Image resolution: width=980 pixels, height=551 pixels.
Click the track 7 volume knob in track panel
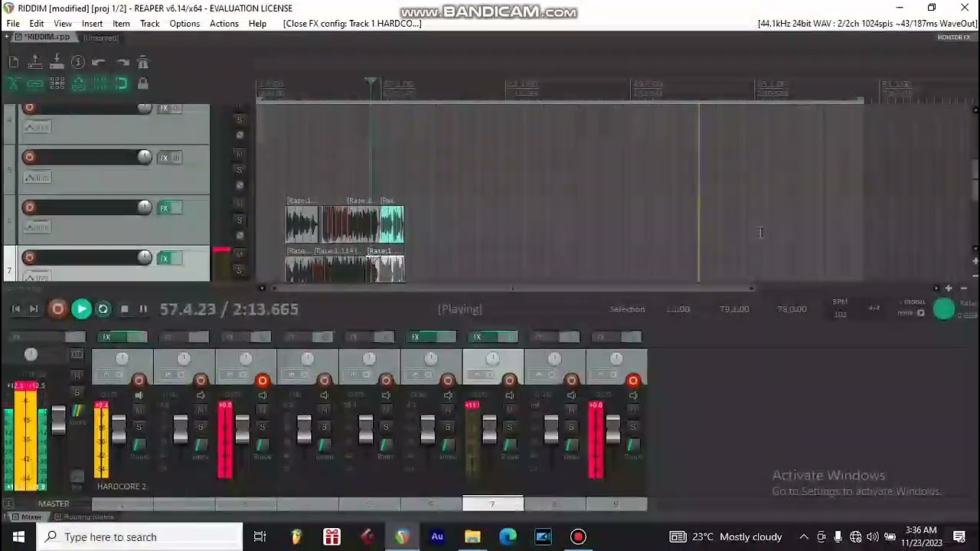point(144,257)
